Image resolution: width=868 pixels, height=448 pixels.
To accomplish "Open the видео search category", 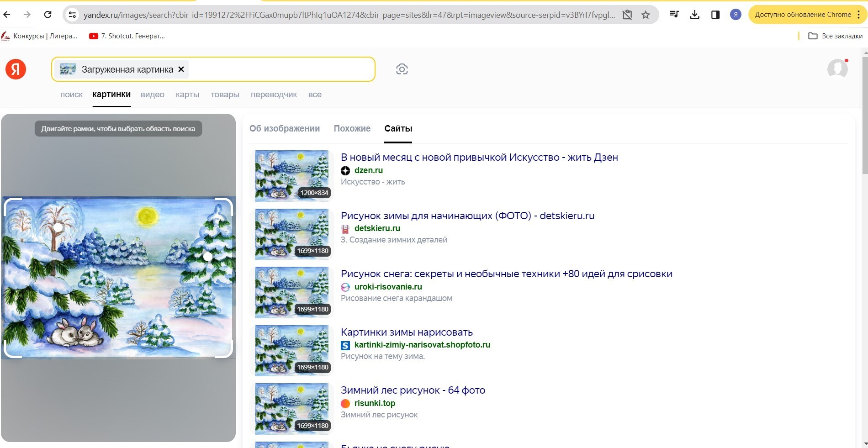I will 152,95.
